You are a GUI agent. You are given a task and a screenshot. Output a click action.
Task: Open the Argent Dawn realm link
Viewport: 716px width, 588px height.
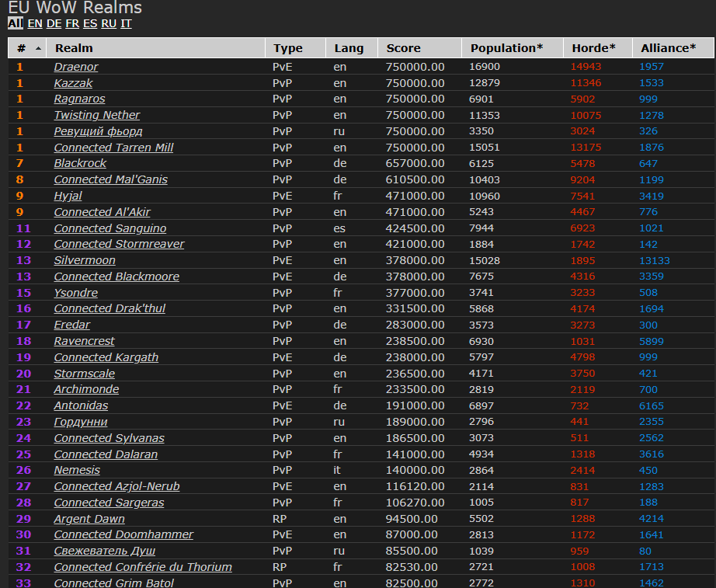tap(89, 519)
